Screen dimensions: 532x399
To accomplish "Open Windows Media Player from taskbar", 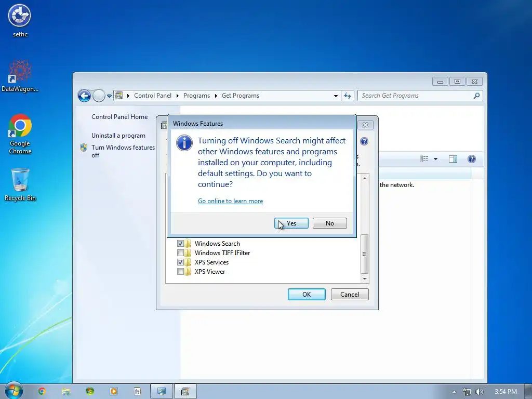I will 113,391.
